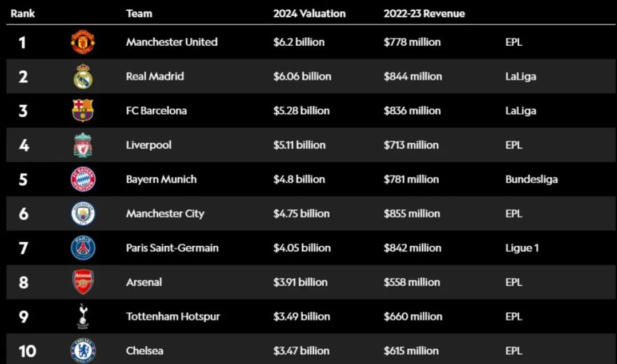The image size is (617, 364).
Task: Open the Liverpool club crest
Action: tap(83, 145)
